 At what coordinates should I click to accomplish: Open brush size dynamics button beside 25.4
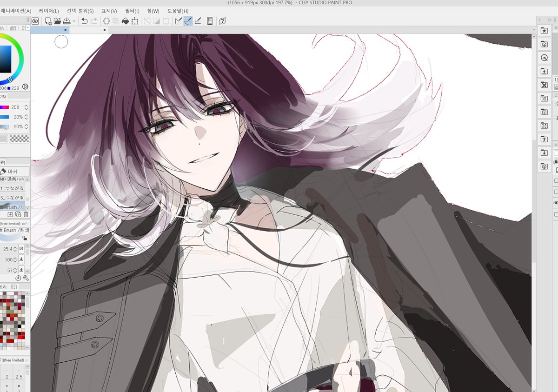[21, 249]
